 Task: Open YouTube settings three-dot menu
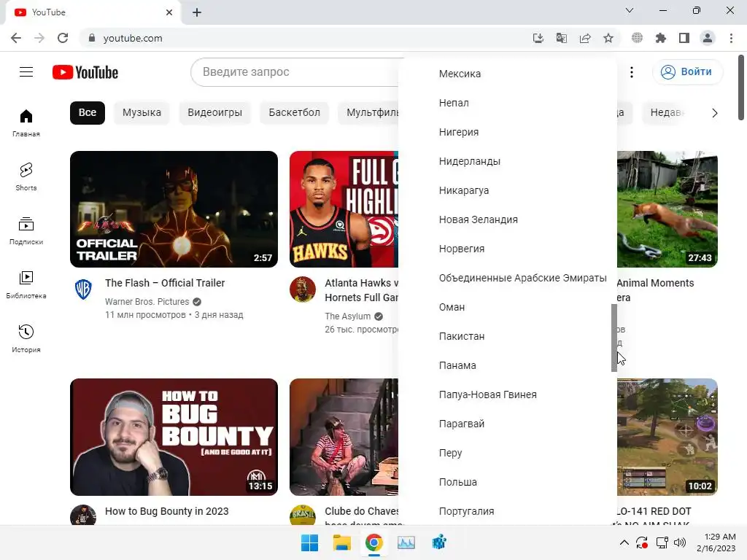click(x=632, y=72)
